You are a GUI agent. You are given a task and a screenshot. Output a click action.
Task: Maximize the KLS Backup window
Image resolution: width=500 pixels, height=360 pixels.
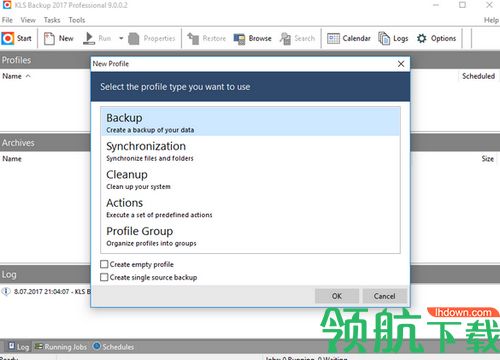click(x=462, y=5)
